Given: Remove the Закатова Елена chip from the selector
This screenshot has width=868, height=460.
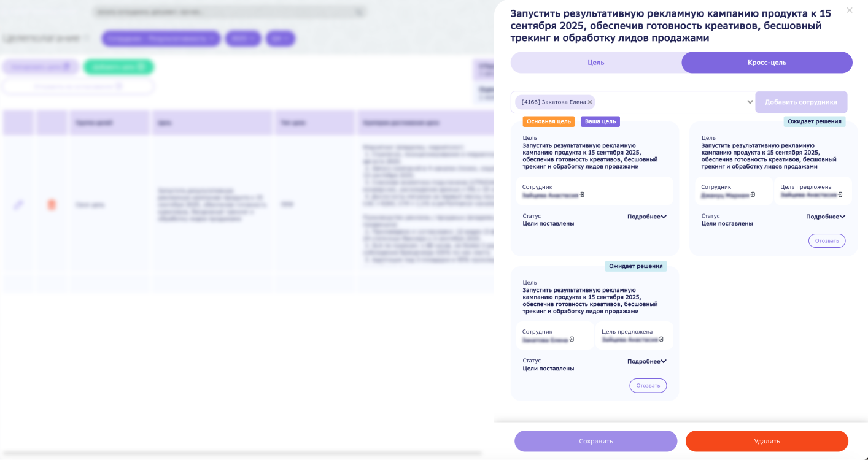Looking at the screenshot, I should click(x=590, y=102).
